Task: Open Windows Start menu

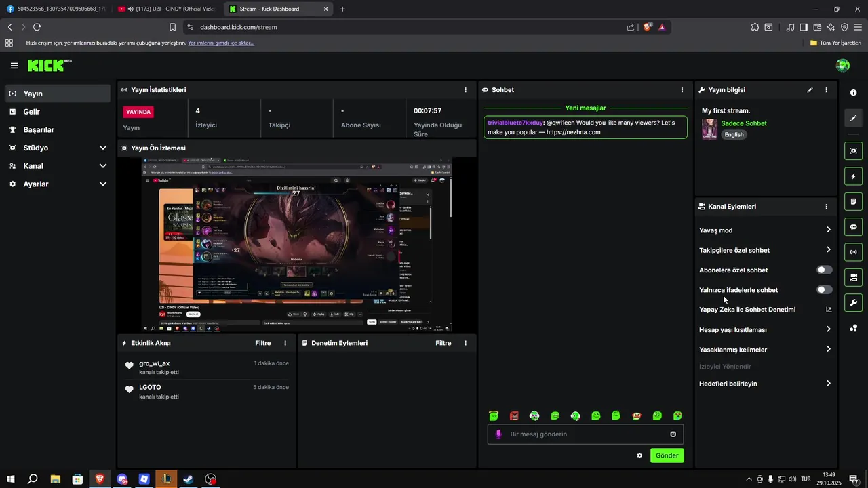Action: tap(10, 479)
